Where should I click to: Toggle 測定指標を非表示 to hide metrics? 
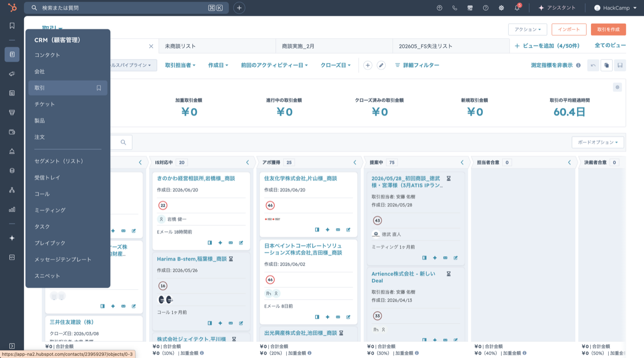pyautogui.click(x=551, y=65)
